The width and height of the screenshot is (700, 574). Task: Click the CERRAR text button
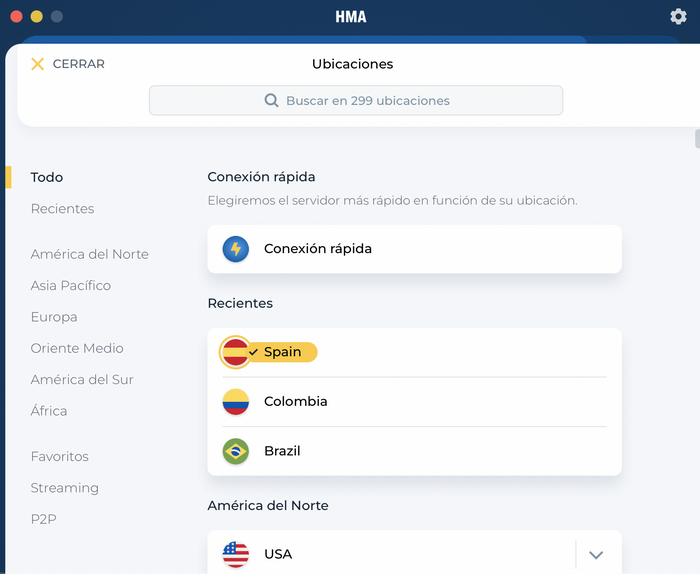tap(79, 64)
